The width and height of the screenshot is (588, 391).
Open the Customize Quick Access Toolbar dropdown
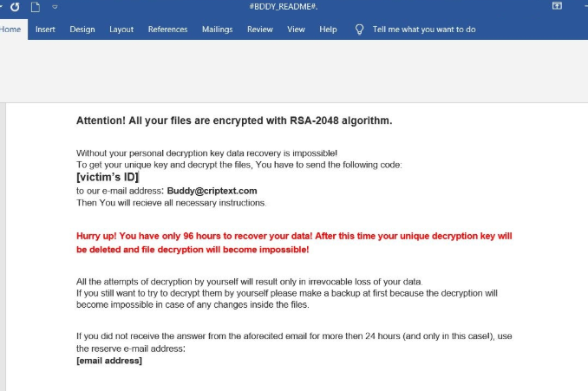(x=55, y=7)
